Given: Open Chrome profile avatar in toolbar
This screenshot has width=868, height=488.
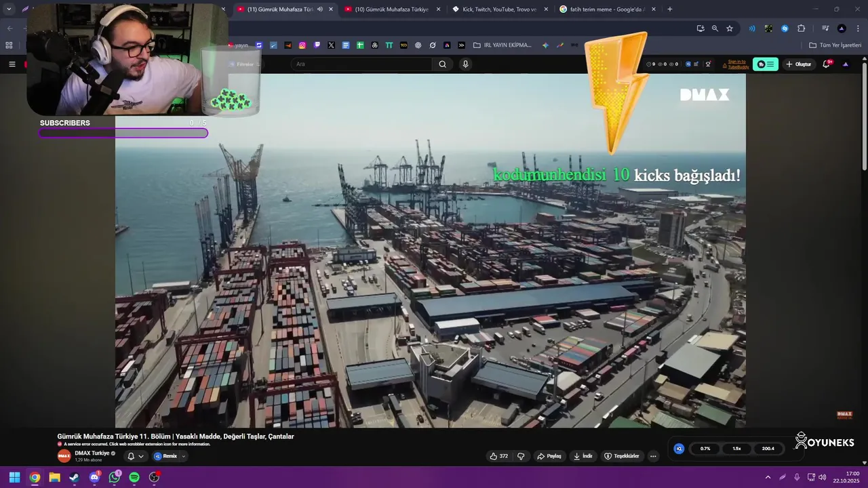Looking at the screenshot, I should pos(842,28).
